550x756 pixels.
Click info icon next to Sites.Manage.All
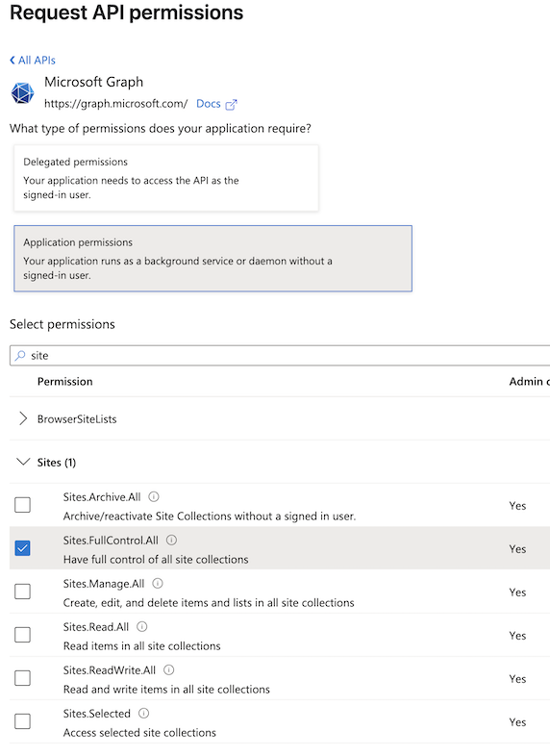(x=158, y=584)
